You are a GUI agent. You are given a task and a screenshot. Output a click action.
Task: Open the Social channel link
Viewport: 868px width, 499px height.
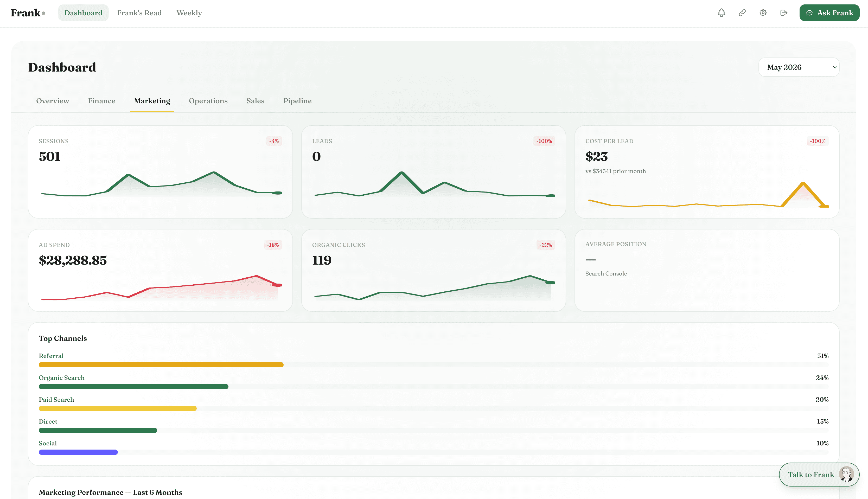[x=48, y=443]
